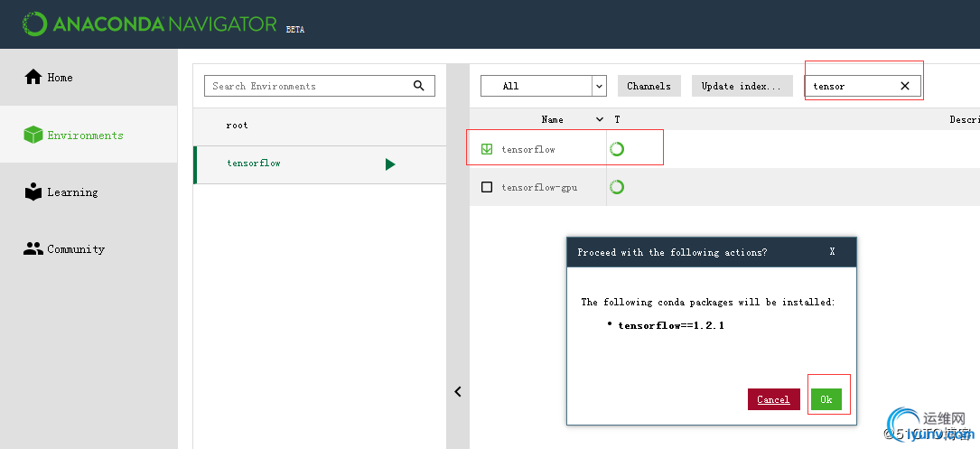Click the Community people icon
This screenshot has height=449, width=980.
33,248
